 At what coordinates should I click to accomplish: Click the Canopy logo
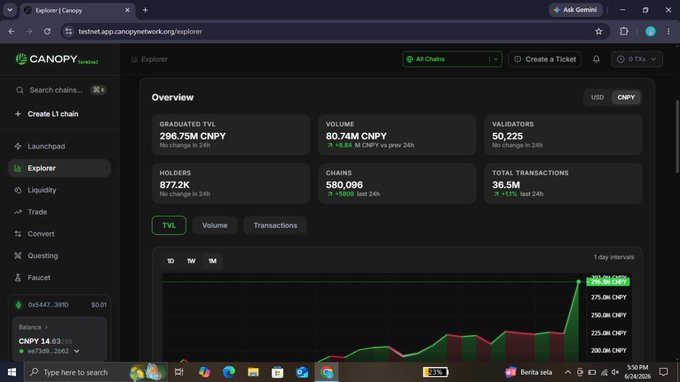click(x=56, y=59)
